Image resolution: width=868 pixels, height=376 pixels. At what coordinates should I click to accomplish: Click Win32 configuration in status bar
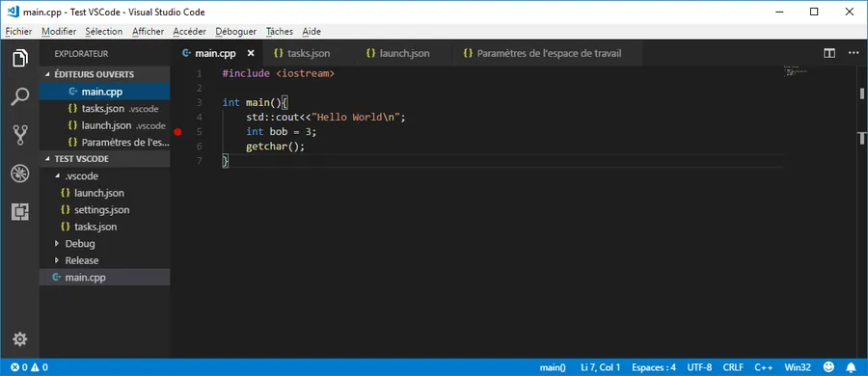(x=798, y=367)
